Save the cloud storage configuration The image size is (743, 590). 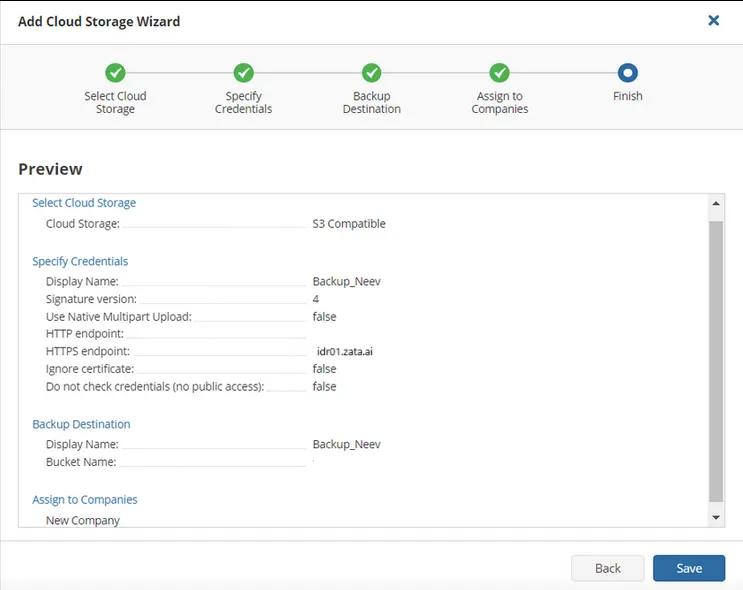689,568
